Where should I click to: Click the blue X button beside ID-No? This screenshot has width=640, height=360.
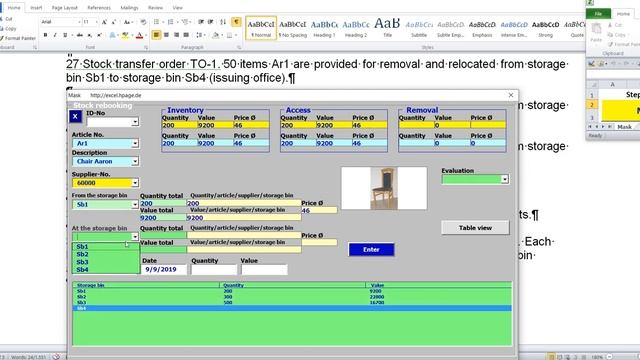click(76, 117)
